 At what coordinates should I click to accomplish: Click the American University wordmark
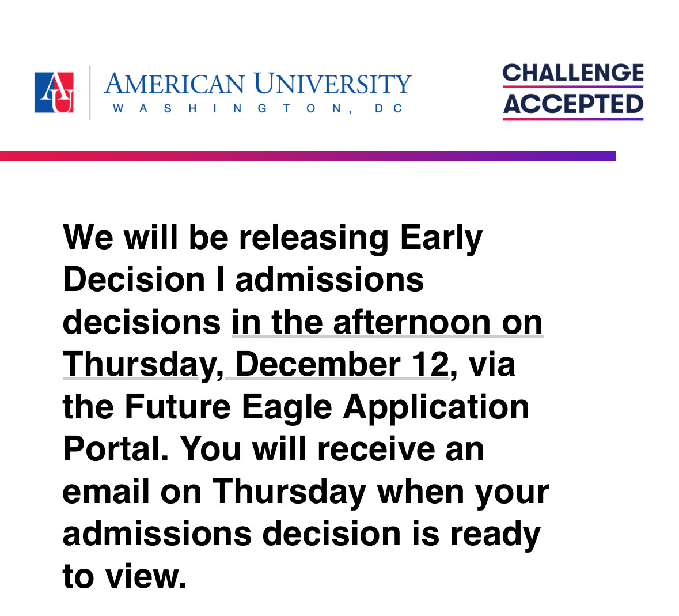(x=257, y=84)
